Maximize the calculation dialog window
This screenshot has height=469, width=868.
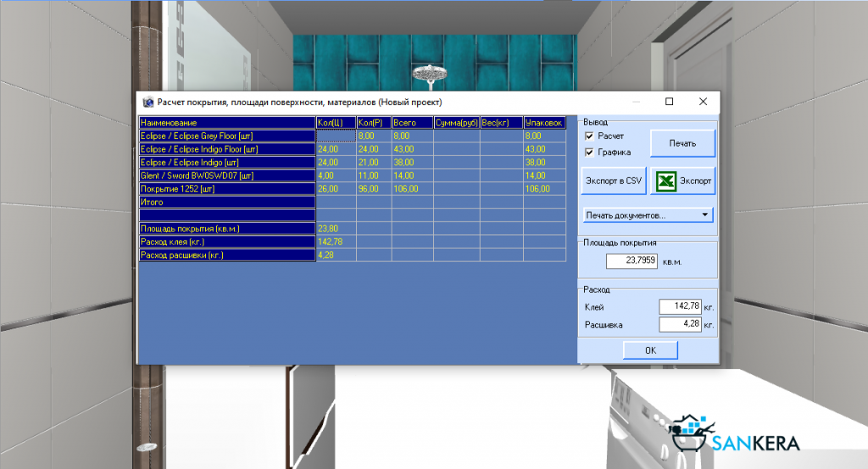(669, 102)
